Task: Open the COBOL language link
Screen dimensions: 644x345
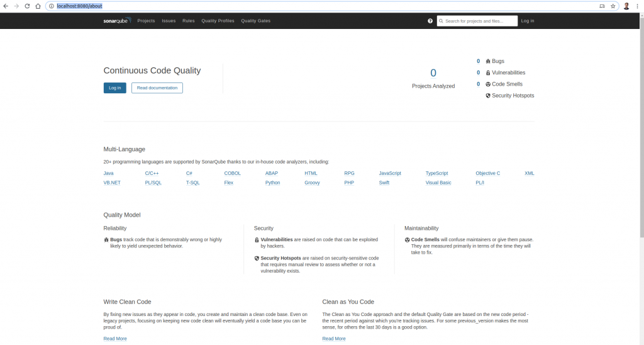Action: 233,174
